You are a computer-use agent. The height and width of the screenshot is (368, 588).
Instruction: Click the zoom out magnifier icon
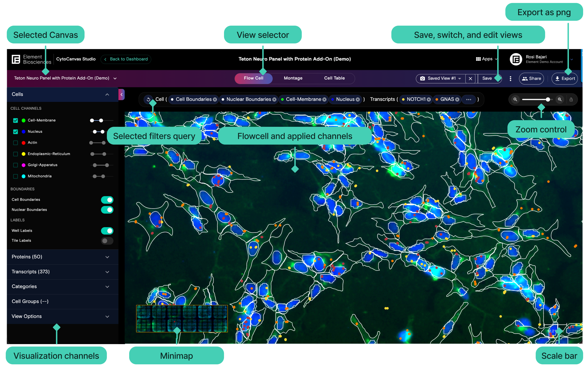pyautogui.click(x=515, y=99)
